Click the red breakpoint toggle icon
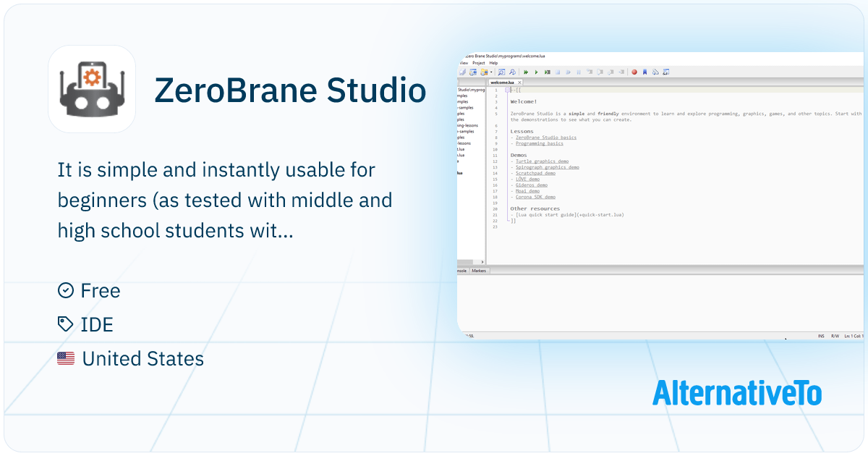This screenshot has height=456, width=868. coord(634,71)
